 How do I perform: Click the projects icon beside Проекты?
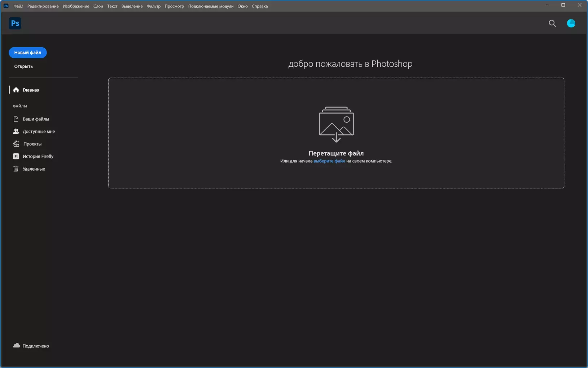pyautogui.click(x=16, y=144)
